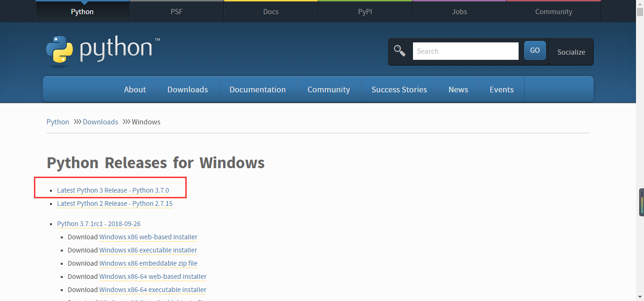Click the magnifying glass search icon
This screenshot has width=644, height=301.
pyautogui.click(x=400, y=51)
